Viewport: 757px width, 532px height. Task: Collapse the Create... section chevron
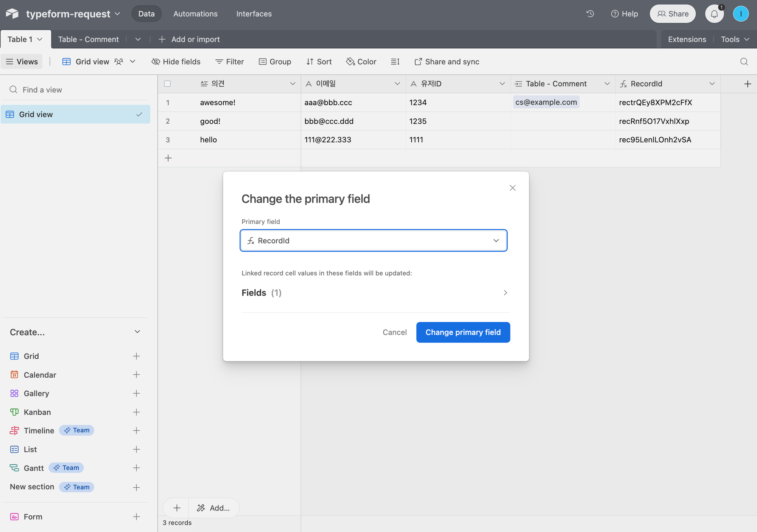click(x=137, y=332)
